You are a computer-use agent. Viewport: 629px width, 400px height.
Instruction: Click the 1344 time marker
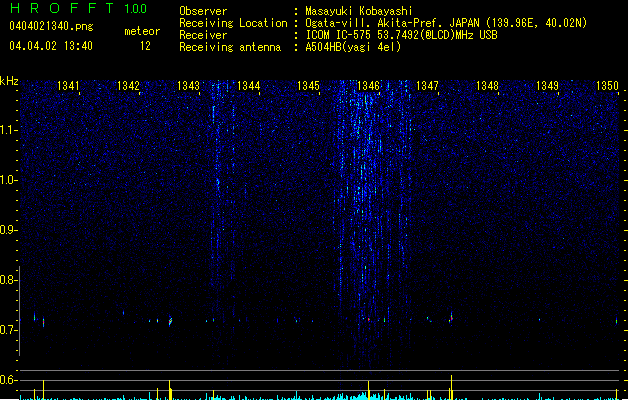coord(248,86)
